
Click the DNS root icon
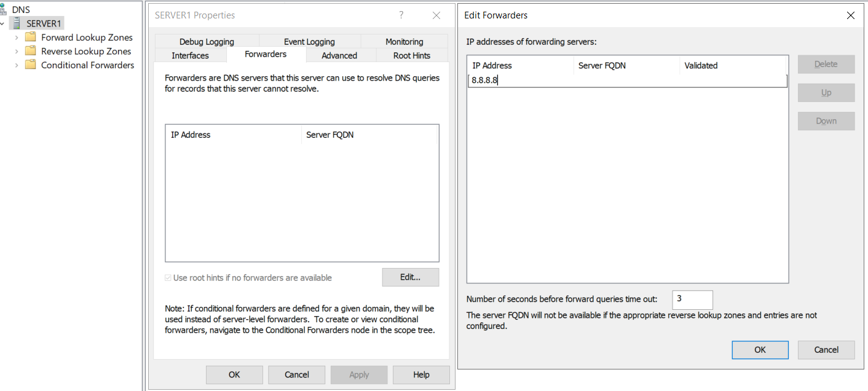pos(5,10)
